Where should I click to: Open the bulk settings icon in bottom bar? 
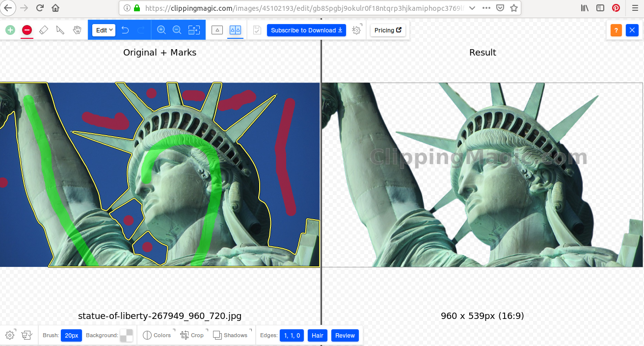click(27, 335)
